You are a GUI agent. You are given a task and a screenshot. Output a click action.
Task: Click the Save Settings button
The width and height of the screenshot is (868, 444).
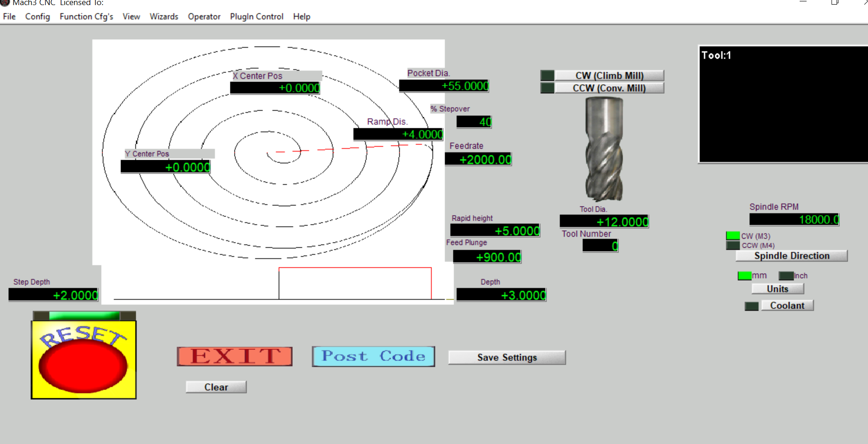click(506, 357)
